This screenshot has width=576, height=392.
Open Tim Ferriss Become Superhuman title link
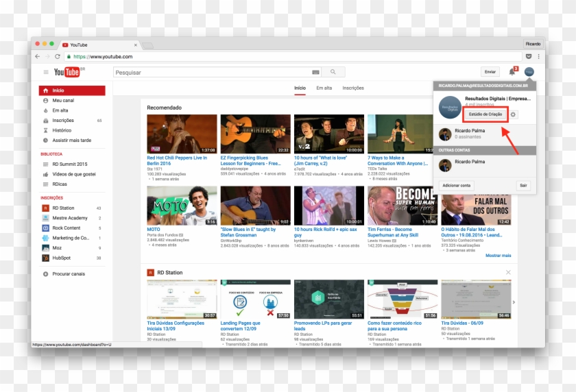393,232
